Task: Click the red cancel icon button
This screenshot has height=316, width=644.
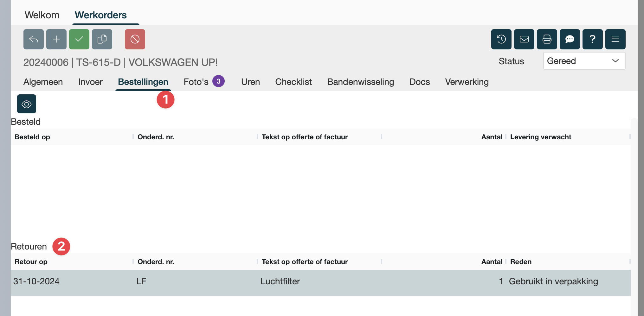Action: tap(135, 39)
